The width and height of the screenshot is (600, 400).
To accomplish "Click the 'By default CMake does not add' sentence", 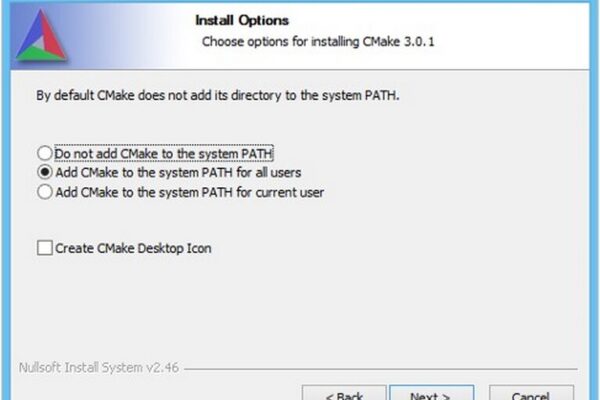I will click(217, 95).
